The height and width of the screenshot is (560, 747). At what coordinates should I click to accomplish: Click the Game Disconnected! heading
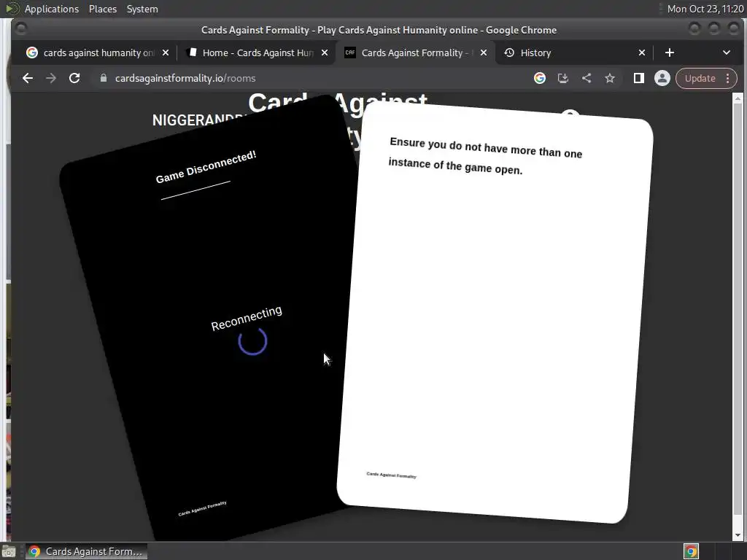(x=206, y=168)
